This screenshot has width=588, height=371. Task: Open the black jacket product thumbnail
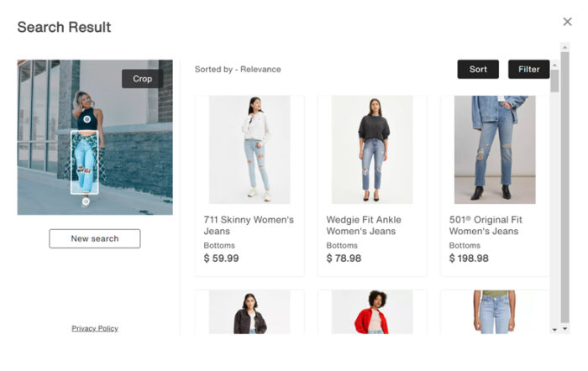(x=249, y=311)
